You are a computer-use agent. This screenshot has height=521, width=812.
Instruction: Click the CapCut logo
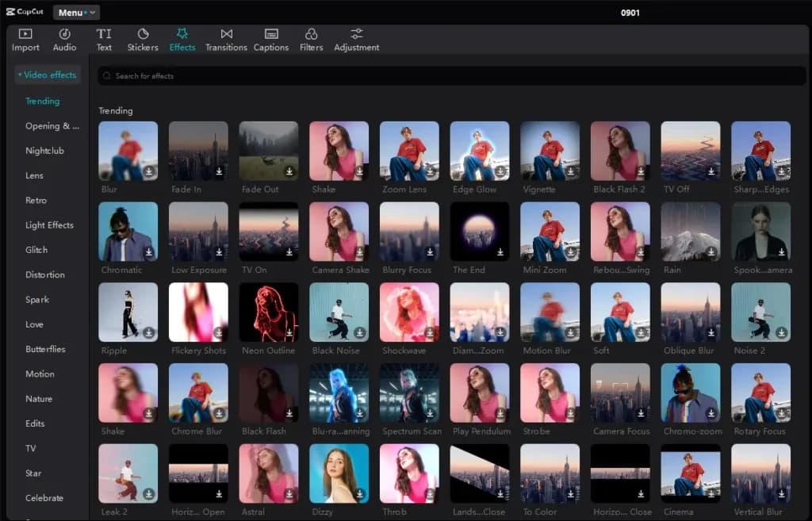tap(25, 12)
